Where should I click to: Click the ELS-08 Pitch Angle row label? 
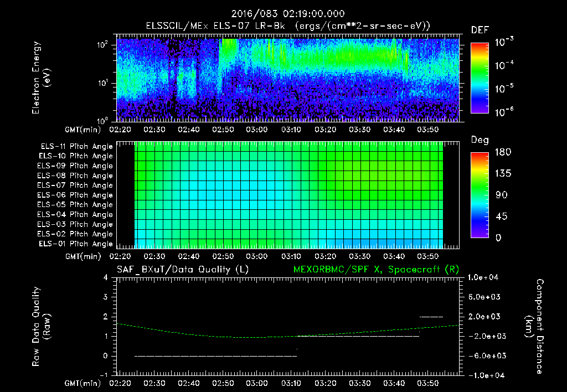coord(75,176)
